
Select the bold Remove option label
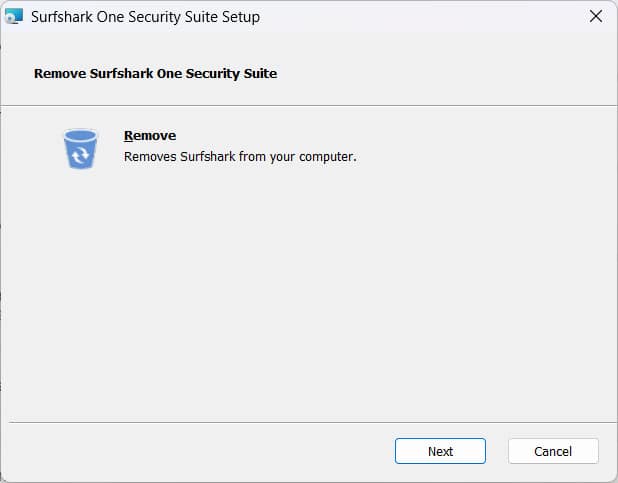point(150,136)
